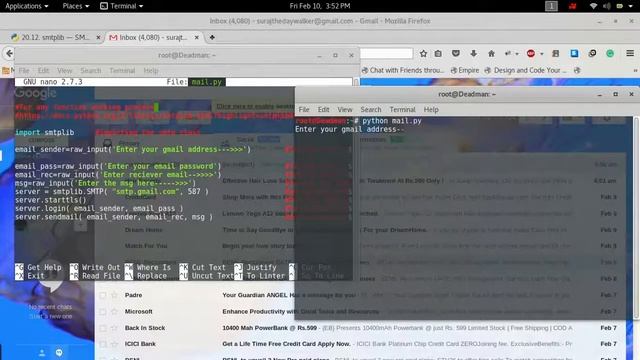Open the Terminal app menu in top panel
Viewport: 640px width, 360px height.
click(122, 6)
